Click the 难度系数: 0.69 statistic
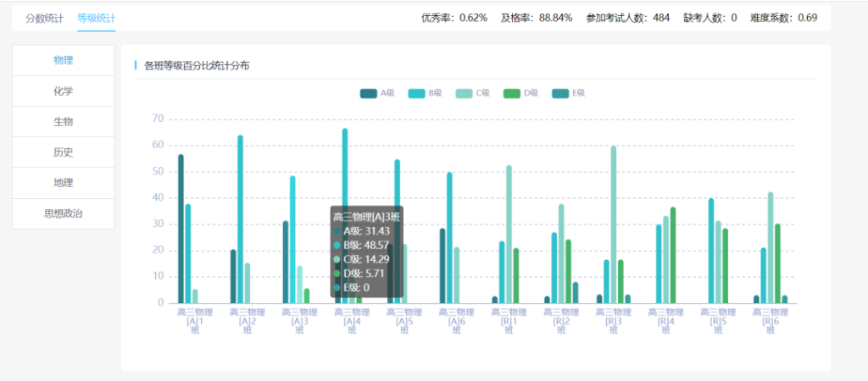Image resolution: width=868 pixels, height=381 pixels. point(784,19)
